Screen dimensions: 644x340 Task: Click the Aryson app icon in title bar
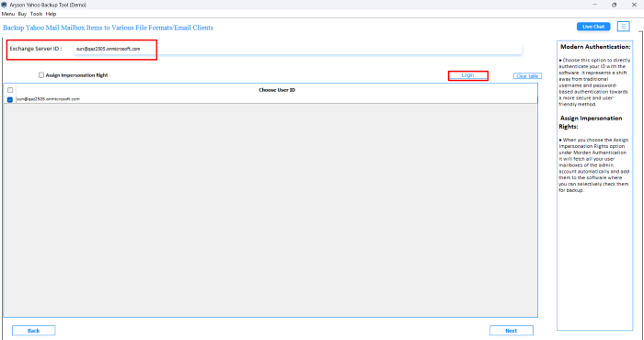point(4,5)
